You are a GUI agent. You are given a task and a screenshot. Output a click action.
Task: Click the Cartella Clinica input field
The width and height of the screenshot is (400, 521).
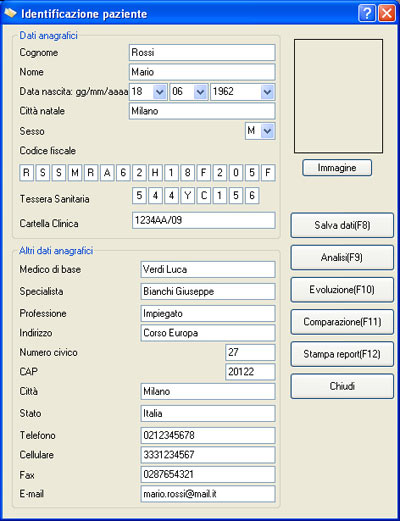[204, 220]
